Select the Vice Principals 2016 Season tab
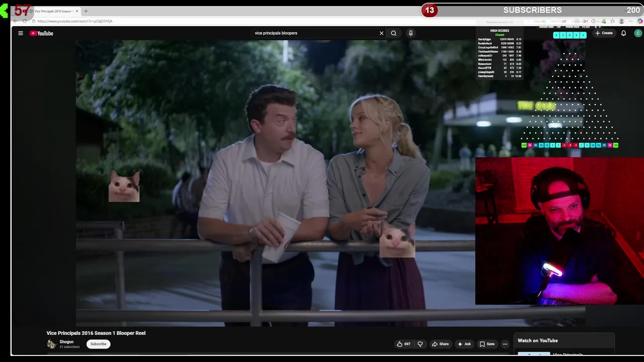Image resolution: width=644 pixels, height=362 pixels. (53, 11)
